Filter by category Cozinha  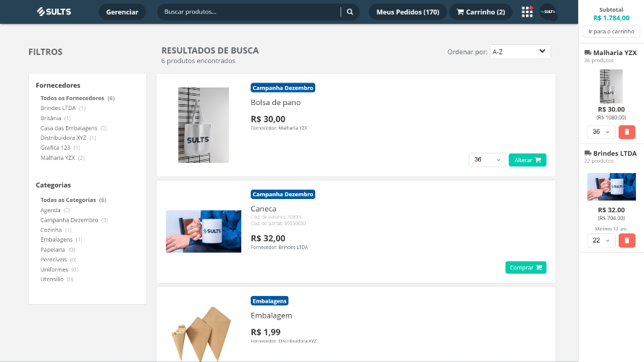click(x=56, y=230)
